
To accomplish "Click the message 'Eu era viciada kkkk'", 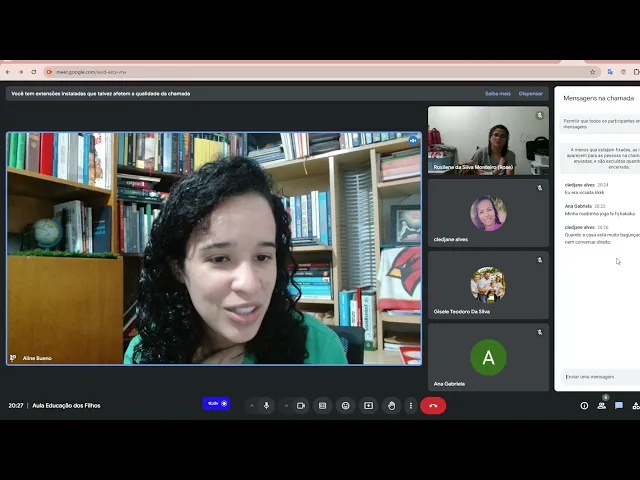I will tap(584, 192).
